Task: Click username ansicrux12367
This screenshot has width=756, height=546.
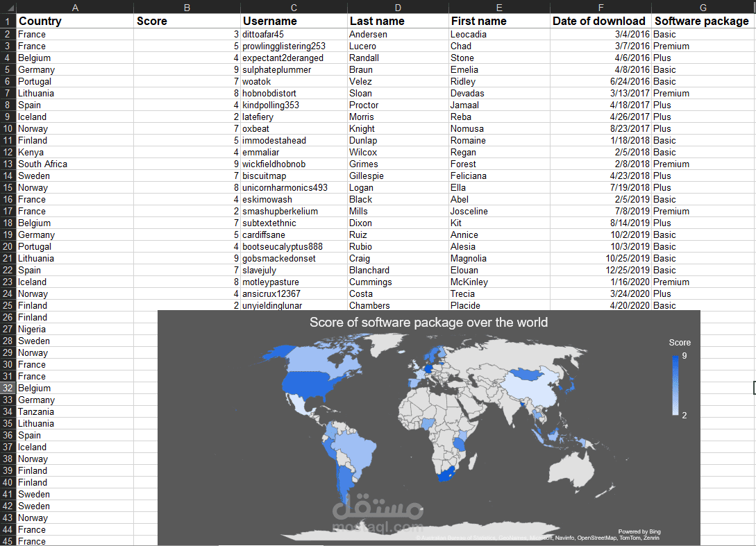Action: click(294, 294)
